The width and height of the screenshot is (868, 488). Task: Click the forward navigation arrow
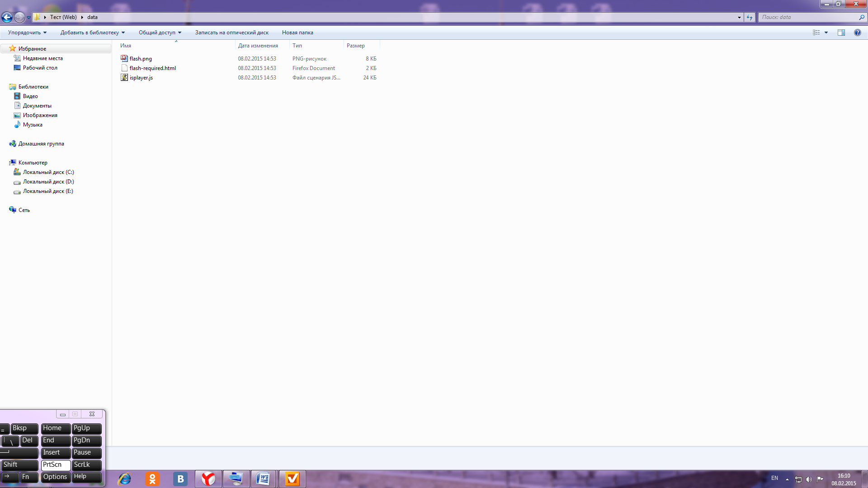tap(19, 17)
